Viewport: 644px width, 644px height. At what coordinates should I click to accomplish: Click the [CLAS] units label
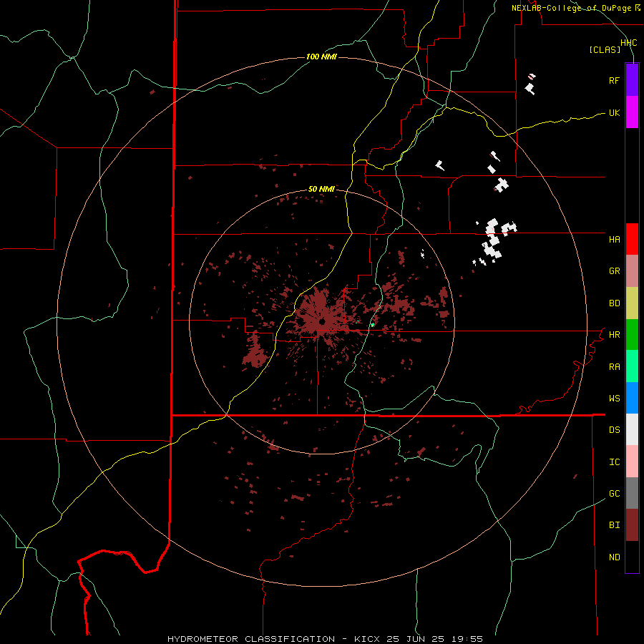click(605, 49)
